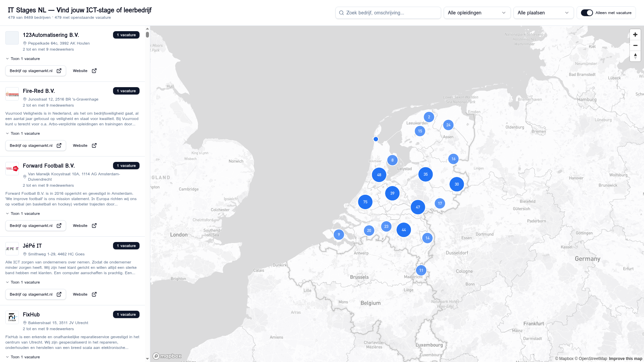Open JéPé IT on stagemarkt.nl
Viewport: 644px width, 362px height.
pyautogui.click(x=36, y=294)
